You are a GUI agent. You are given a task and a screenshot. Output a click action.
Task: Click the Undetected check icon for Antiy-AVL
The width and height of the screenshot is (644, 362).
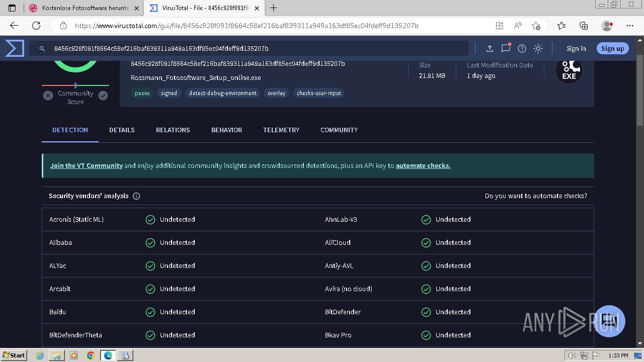tap(426, 265)
